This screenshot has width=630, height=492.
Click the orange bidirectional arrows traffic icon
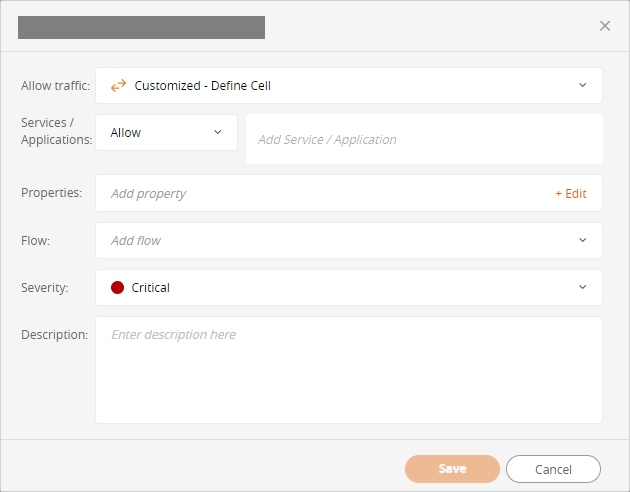118,86
